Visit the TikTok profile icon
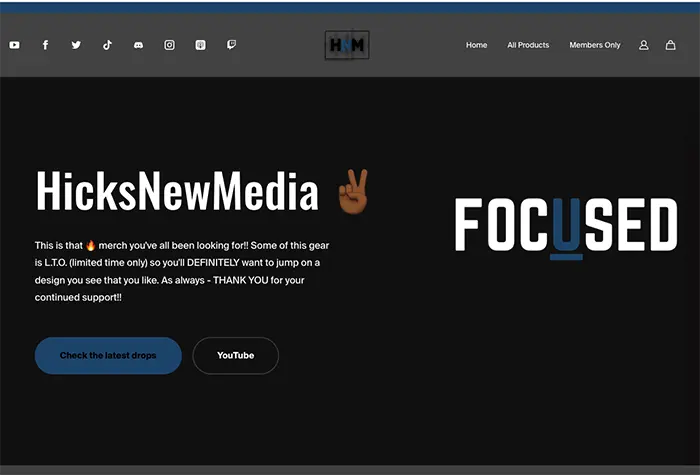 point(107,45)
